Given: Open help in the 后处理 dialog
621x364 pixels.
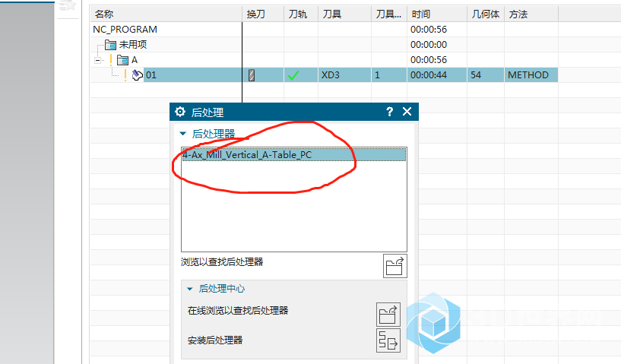Looking at the screenshot, I should click(x=390, y=112).
